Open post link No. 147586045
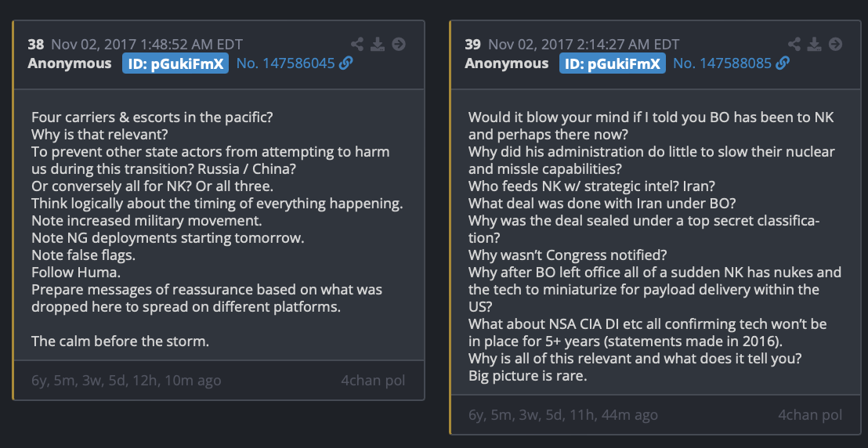This screenshot has width=868, height=448. (286, 63)
